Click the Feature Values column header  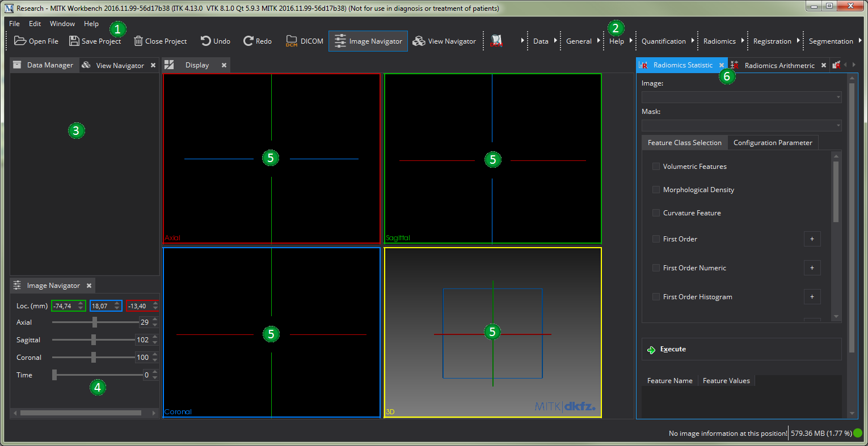(726, 381)
